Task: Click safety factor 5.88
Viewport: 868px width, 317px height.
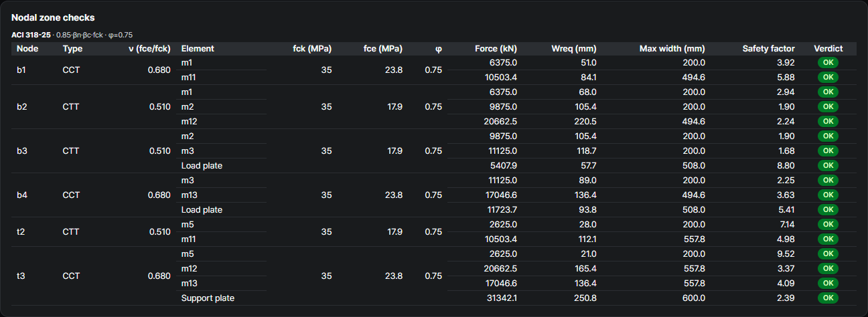Action: (786, 77)
